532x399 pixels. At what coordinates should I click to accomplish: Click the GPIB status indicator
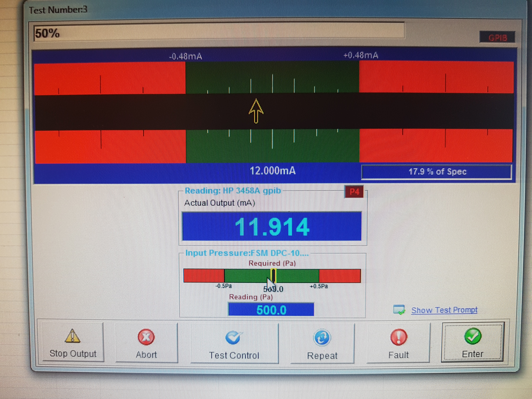click(497, 37)
